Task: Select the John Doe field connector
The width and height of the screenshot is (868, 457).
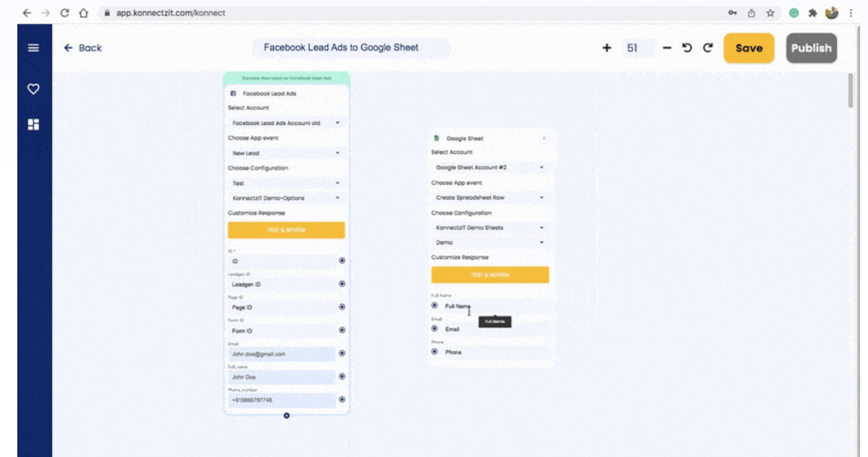Action: [x=342, y=377]
